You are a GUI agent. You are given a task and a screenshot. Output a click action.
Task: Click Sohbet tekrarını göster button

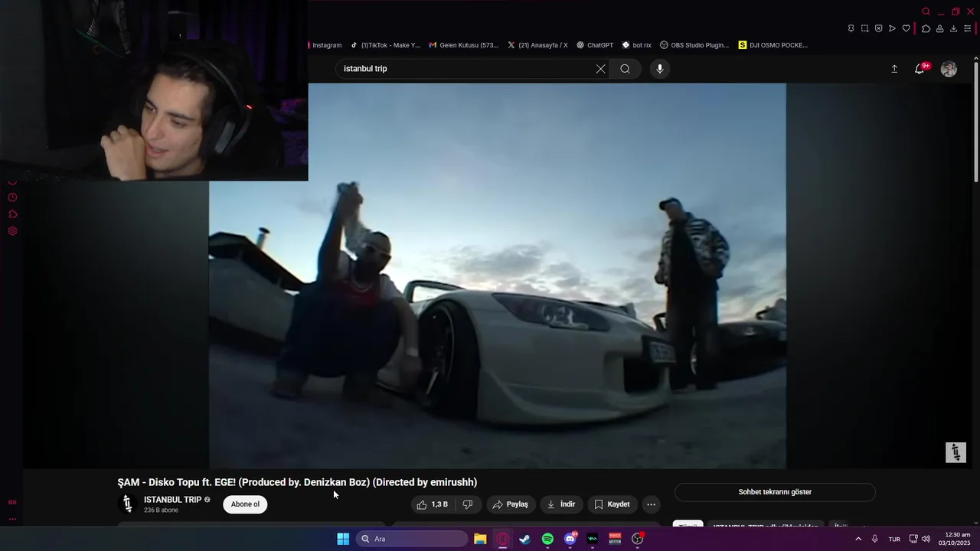pyautogui.click(x=775, y=492)
